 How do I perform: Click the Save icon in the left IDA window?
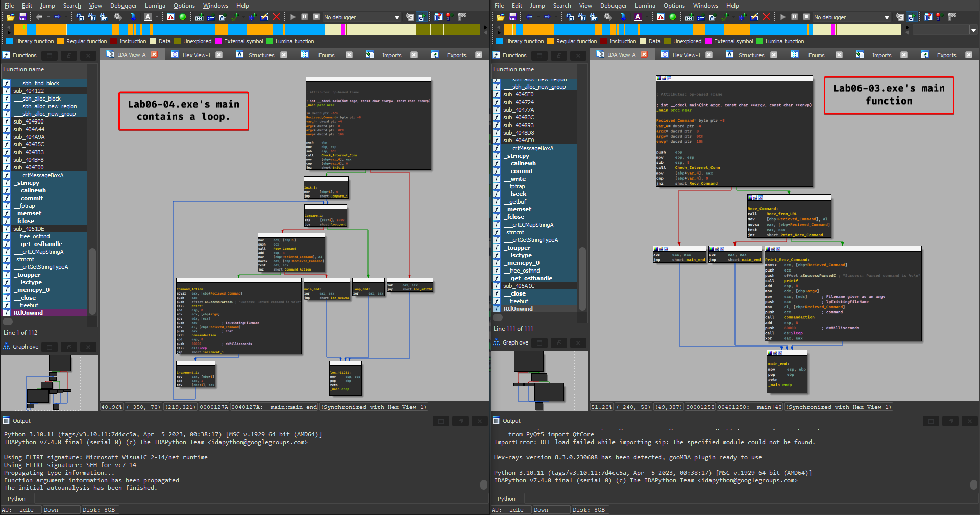coord(22,17)
